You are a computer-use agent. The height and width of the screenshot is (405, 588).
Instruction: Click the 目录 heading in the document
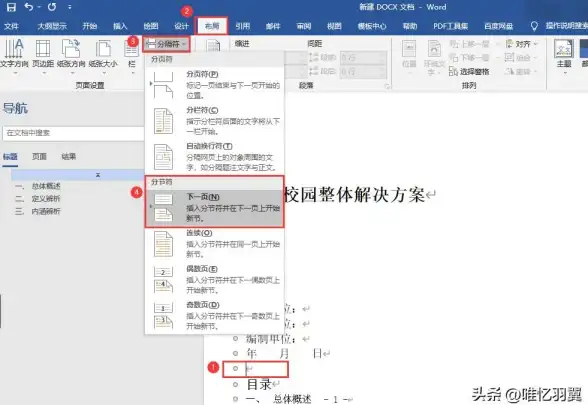point(259,384)
